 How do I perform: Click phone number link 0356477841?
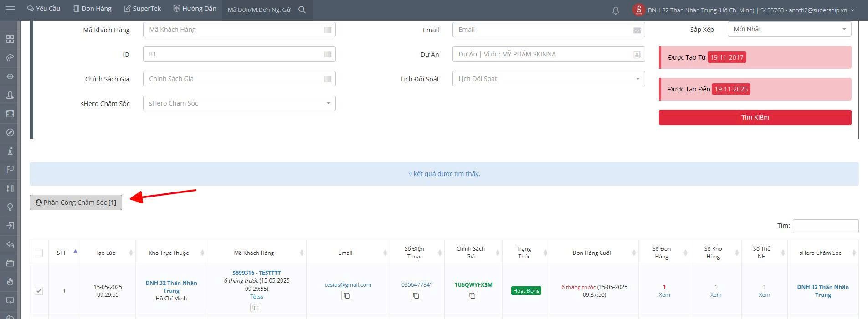[417, 285]
